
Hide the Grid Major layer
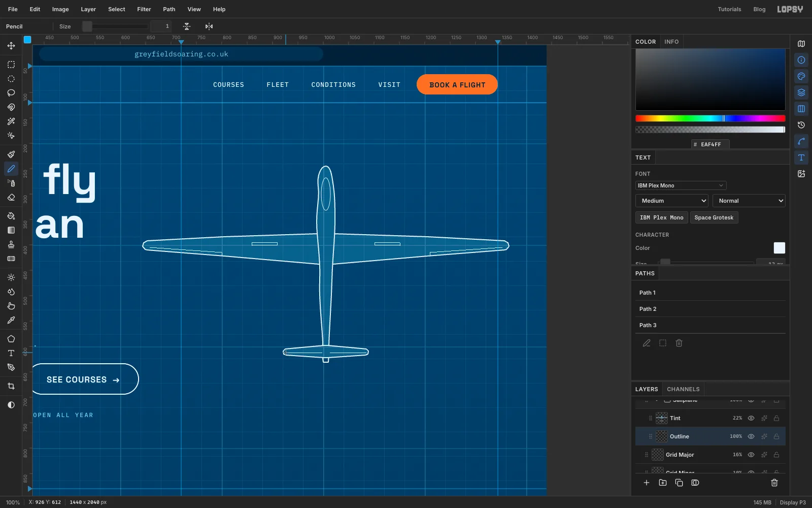(x=751, y=455)
